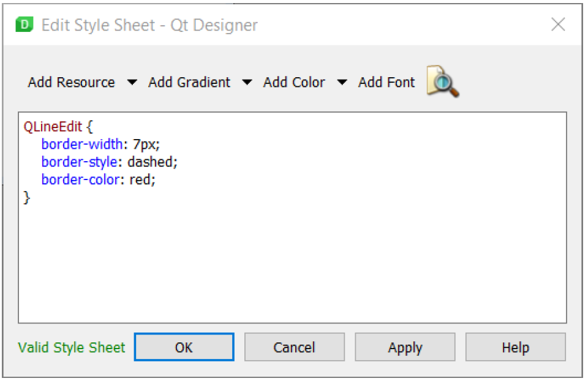Click the Edit Style Sheet window title
This screenshot has width=588, height=381.
point(149,25)
